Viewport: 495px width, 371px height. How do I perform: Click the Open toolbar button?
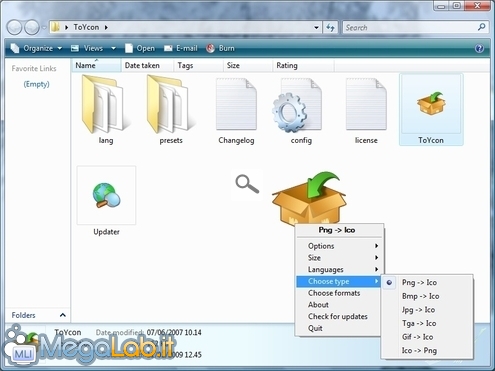[140, 49]
